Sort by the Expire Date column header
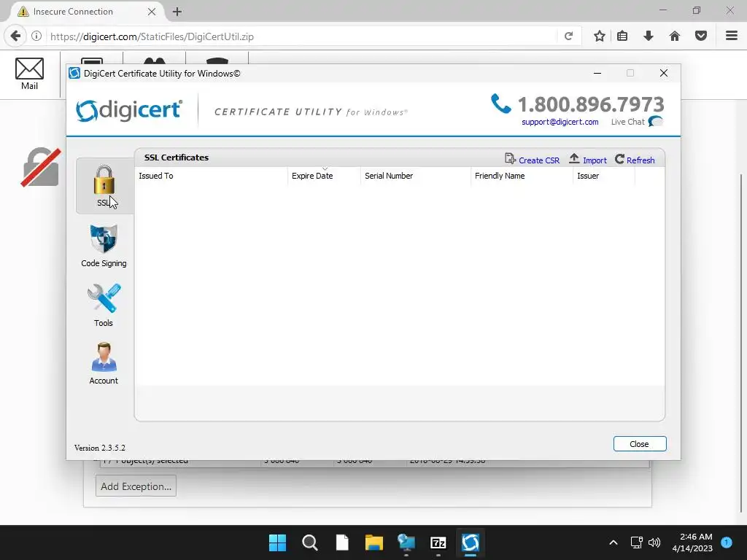 coord(324,176)
